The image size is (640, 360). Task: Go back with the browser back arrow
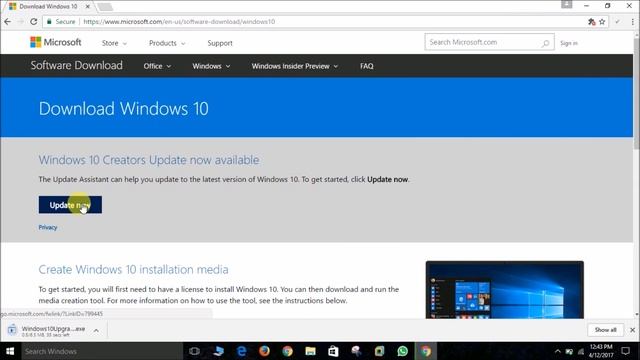(8, 22)
